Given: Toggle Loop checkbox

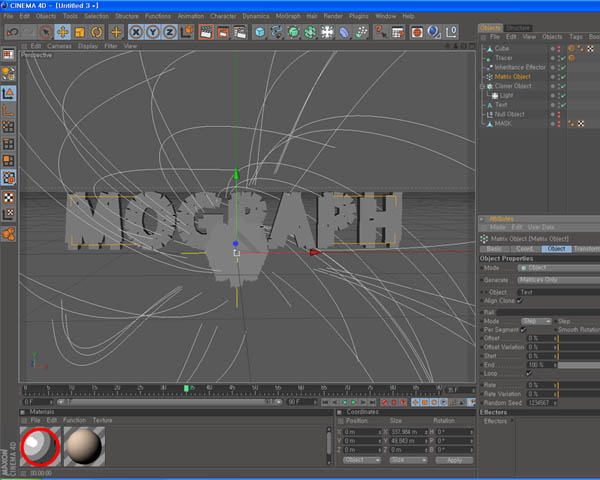Looking at the screenshot, I should pos(529,373).
